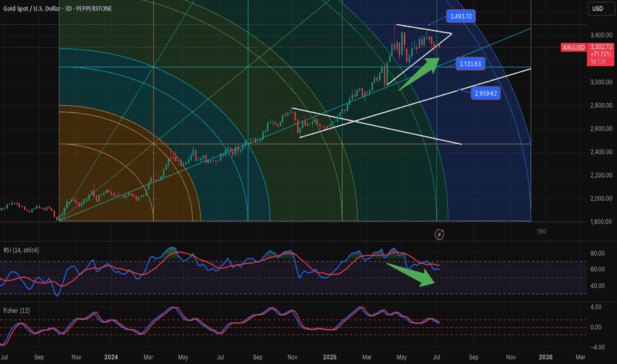Click the 60.00 level on RSI scale
The width and height of the screenshot is (617, 364).
coord(597,269)
